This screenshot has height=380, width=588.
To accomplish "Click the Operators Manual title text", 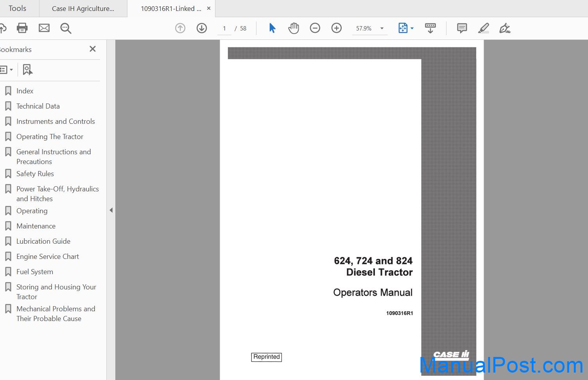I will pyautogui.click(x=373, y=293).
